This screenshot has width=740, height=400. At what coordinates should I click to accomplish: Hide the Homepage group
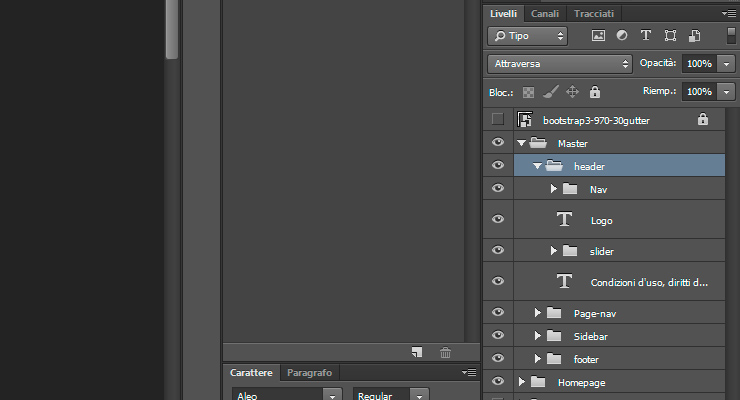coord(498,381)
